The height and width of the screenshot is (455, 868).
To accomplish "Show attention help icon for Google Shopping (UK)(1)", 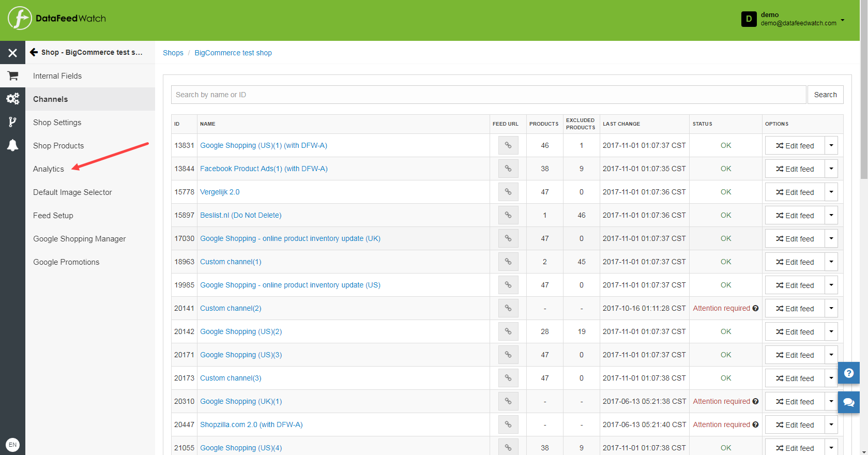I will (x=755, y=401).
